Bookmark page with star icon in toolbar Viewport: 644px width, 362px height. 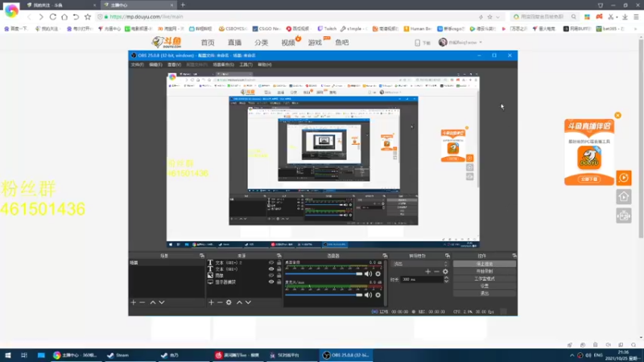(88, 17)
